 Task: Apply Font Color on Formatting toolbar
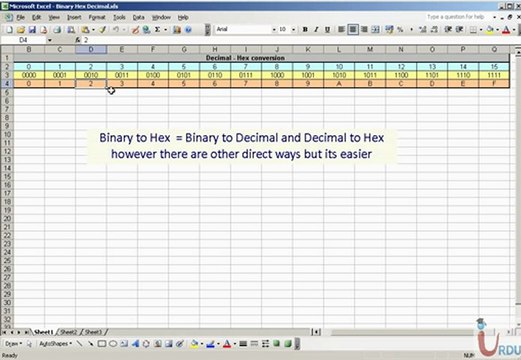pyautogui.click(x=506, y=30)
